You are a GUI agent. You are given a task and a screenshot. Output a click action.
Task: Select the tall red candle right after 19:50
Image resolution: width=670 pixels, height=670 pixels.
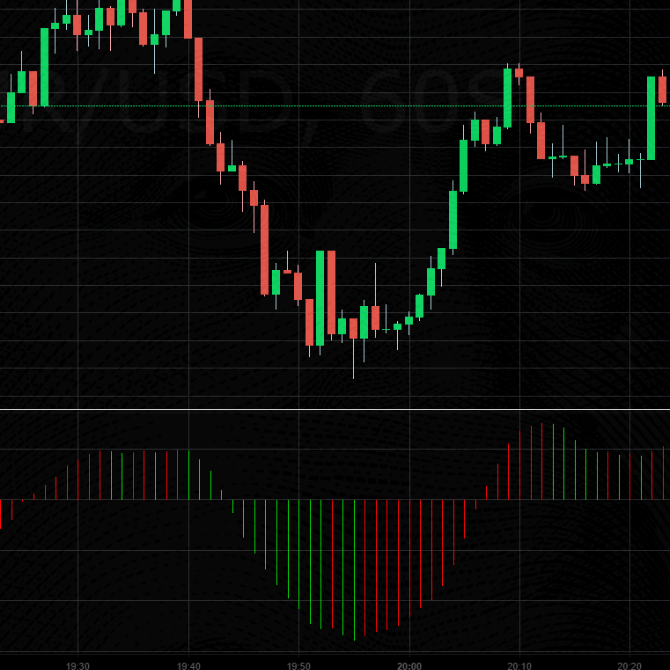(x=331, y=292)
